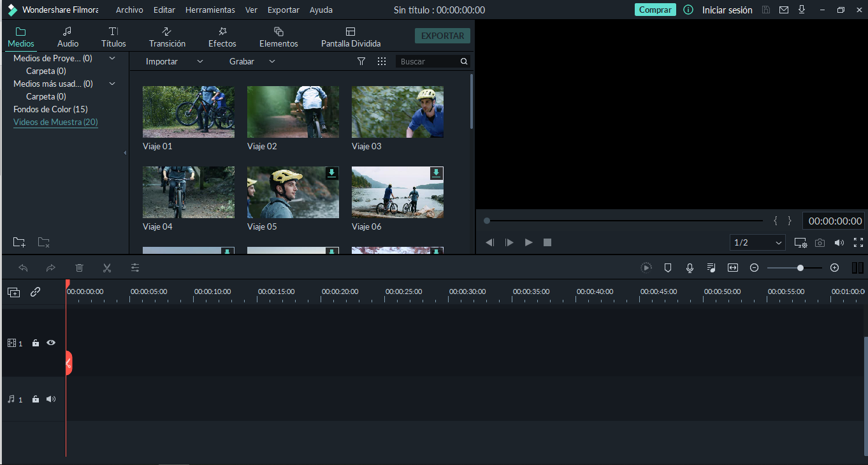Mute audio track 1 speaker icon
This screenshot has height=465, width=868.
click(51, 399)
